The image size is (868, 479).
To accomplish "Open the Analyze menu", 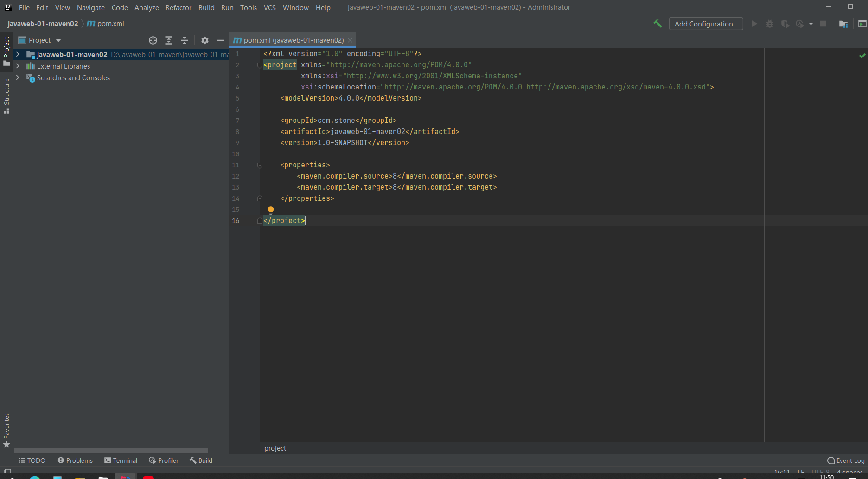I will click(x=147, y=7).
